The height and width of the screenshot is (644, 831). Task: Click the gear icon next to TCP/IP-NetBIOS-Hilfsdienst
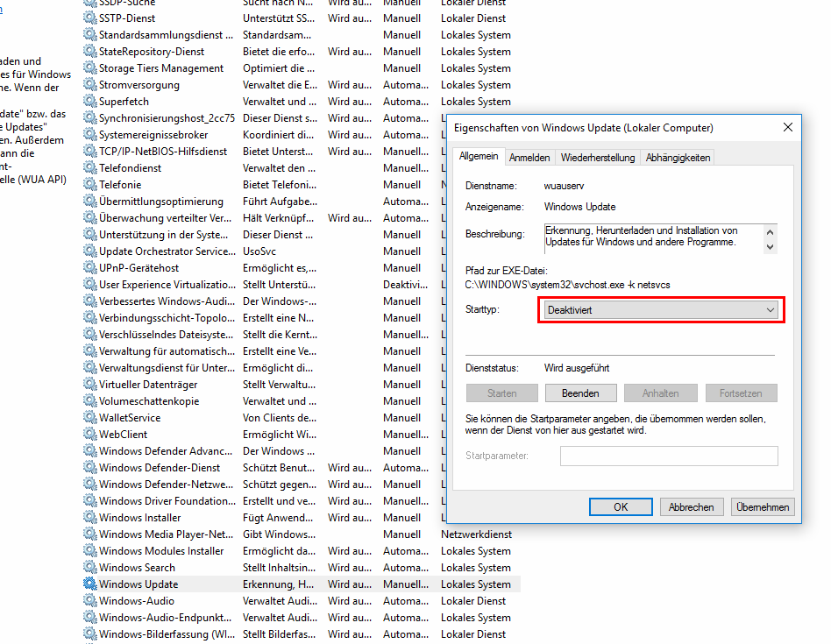(x=90, y=151)
